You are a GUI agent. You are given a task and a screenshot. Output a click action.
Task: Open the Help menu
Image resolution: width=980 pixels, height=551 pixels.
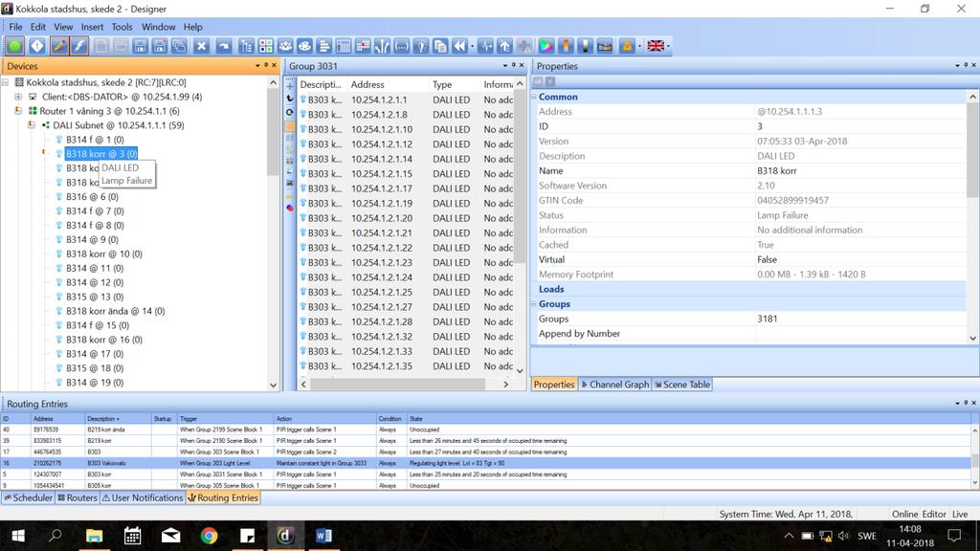193,27
